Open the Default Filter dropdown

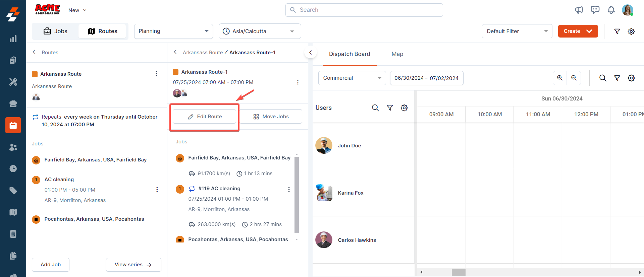(x=517, y=31)
